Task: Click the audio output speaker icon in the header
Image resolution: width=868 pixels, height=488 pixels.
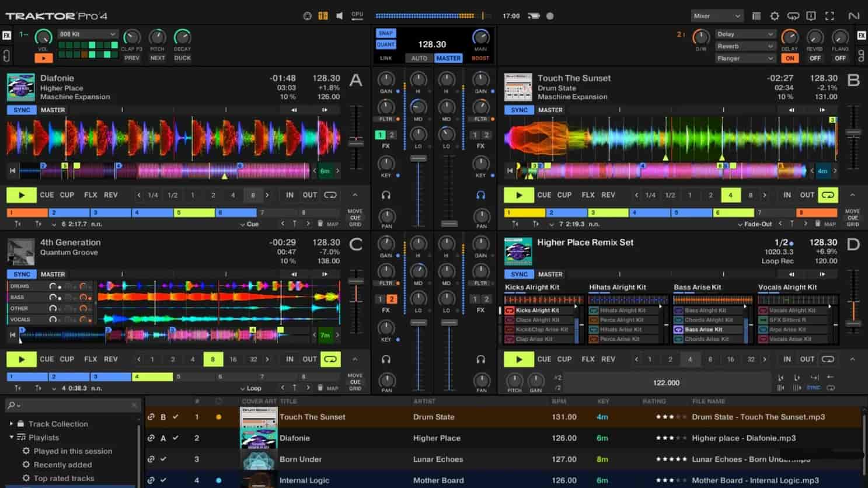Action: pyautogui.click(x=340, y=16)
